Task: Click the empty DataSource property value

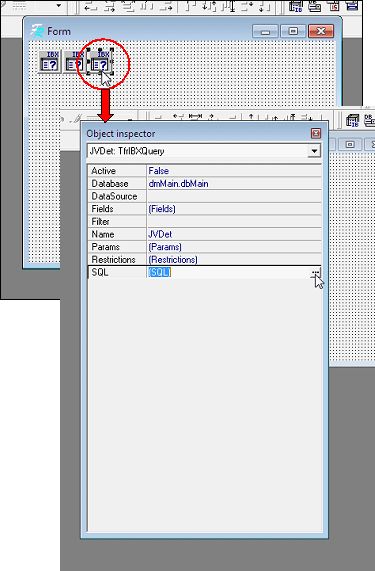Action: pos(234,196)
